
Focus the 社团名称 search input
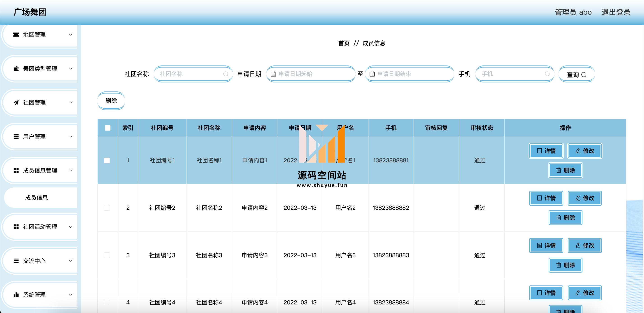click(193, 74)
